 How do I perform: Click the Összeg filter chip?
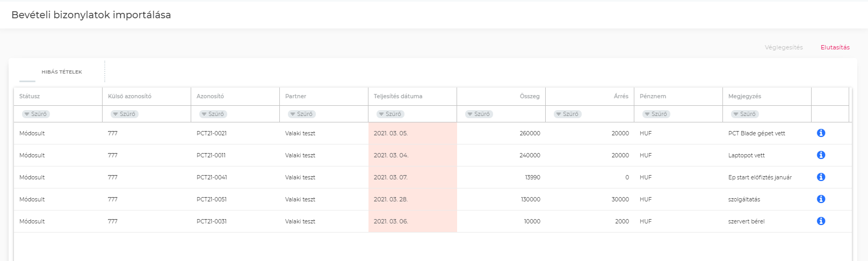479,114
